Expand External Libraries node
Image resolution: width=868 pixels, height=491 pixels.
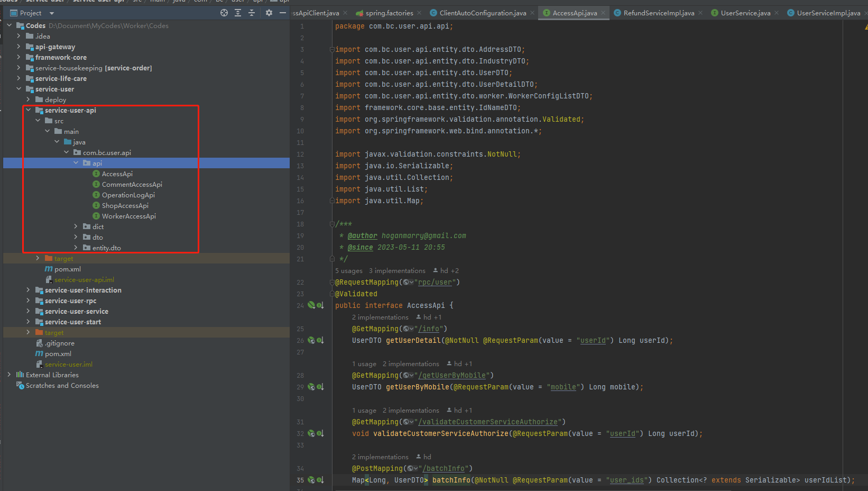pos(10,375)
